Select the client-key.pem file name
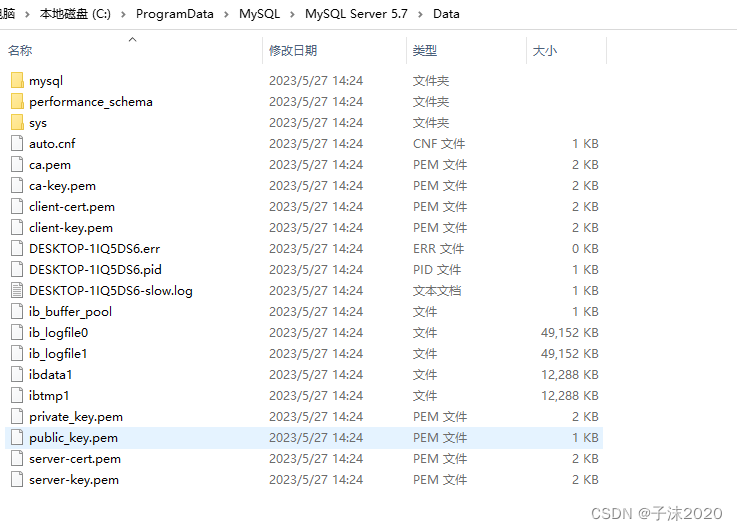The height and width of the screenshot is (530, 737). tap(71, 228)
